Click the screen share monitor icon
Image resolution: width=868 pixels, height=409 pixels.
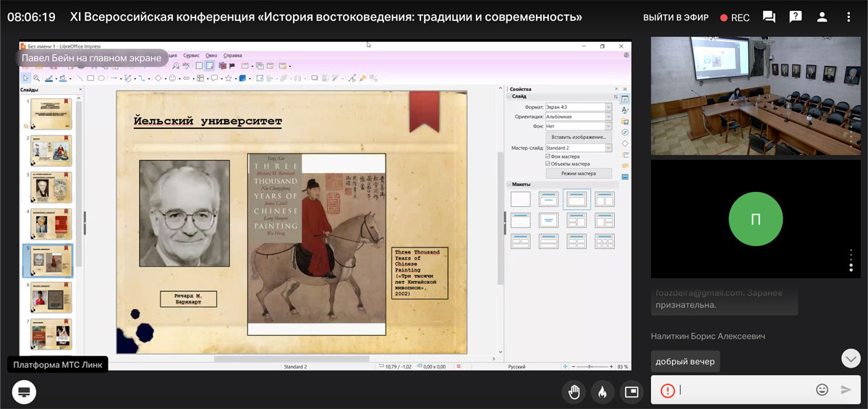pos(24,392)
